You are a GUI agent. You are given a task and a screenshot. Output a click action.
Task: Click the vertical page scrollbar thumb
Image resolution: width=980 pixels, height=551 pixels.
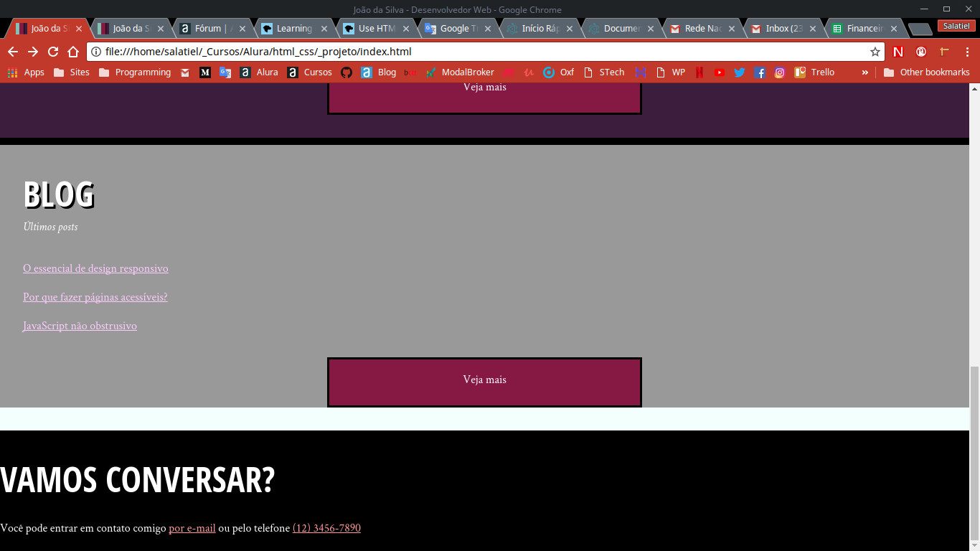point(974,455)
